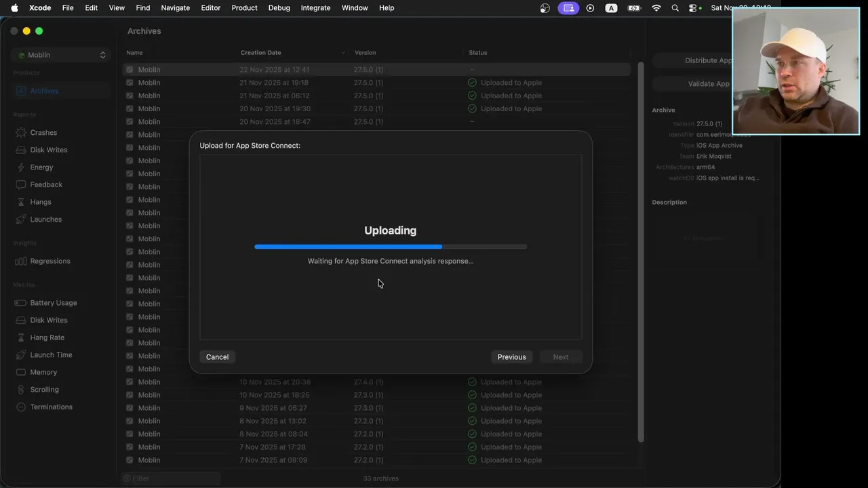
Task: Click the Previous button in upload dialog
Action: [x=511, y=357]
